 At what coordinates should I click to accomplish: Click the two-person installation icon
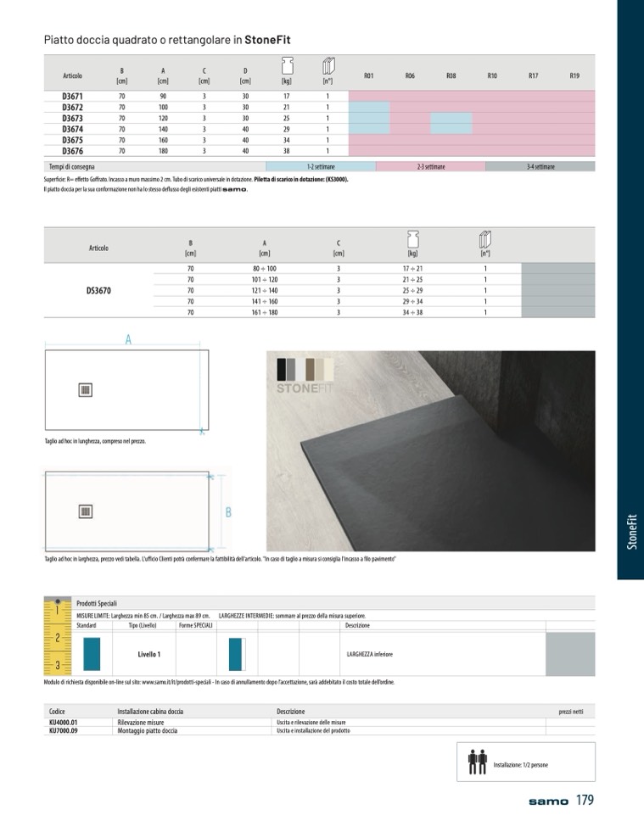pos(477,762)
